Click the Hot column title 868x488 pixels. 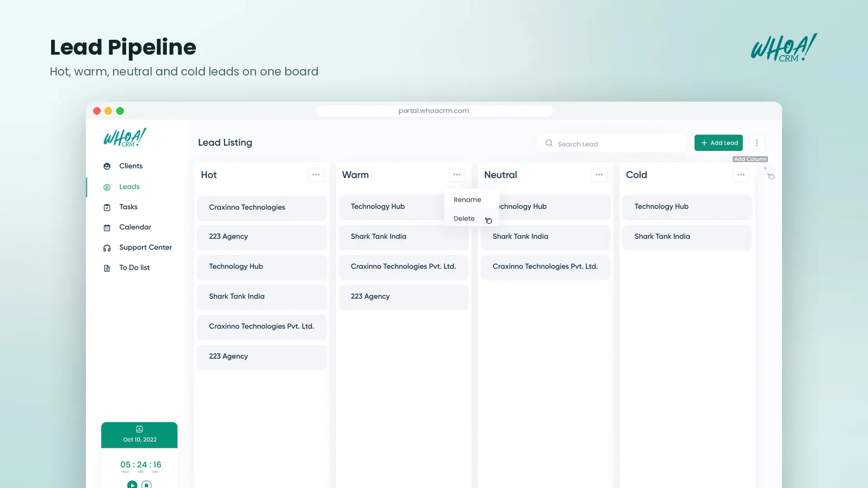click(209, 175)
